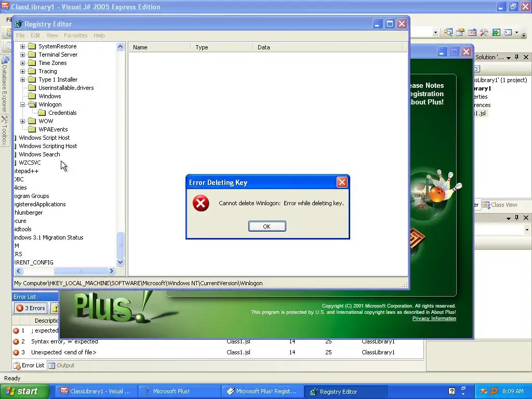This screenshot has width=532, height=399.
Task: Open the Properties Window toolbar icon in Visual J#
Action: 460,32
